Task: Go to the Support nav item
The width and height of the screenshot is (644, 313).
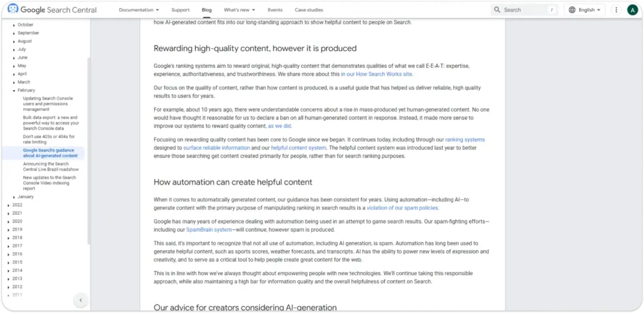Action: point(180,10)
